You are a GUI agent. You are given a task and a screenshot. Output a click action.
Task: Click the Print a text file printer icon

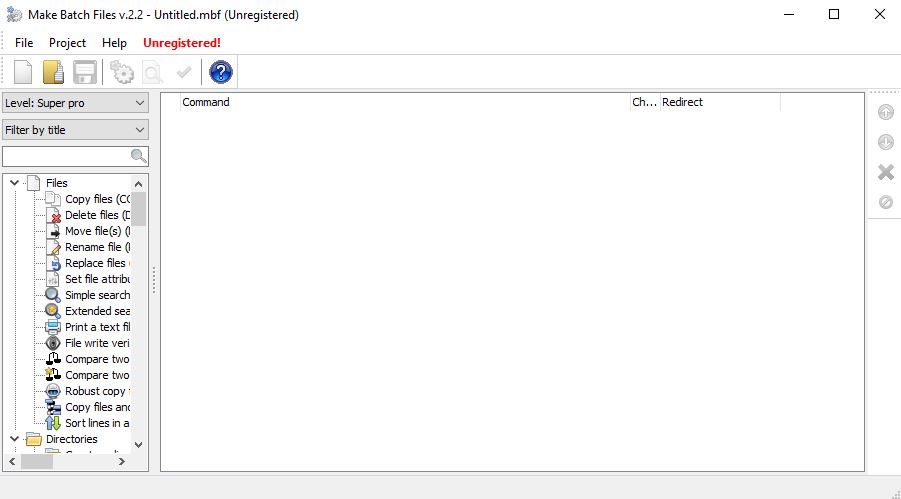tap(53, 327)
